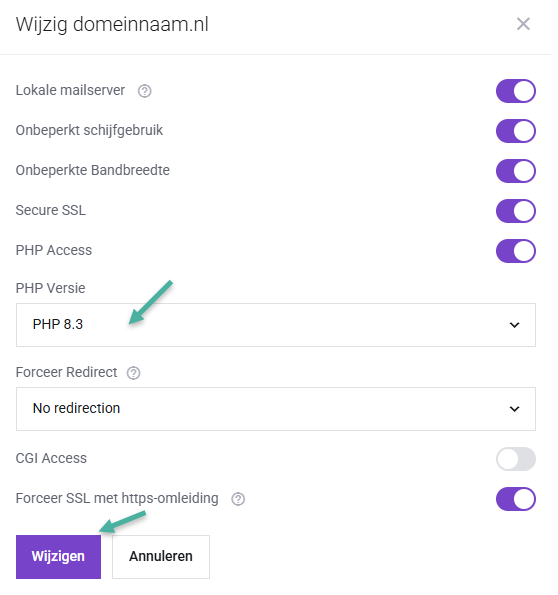Disable the PHP Access toggle
558x595 pixels.
click(515, 251)
